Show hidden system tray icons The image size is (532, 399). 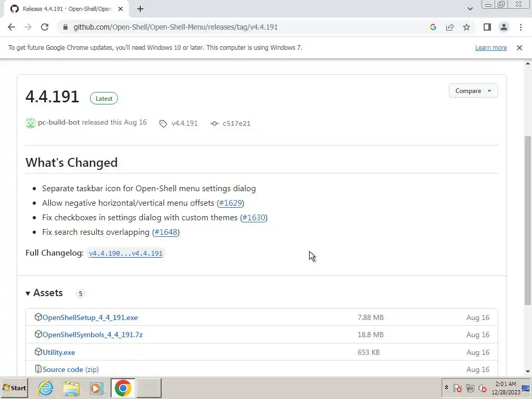(x=446, y=388)
